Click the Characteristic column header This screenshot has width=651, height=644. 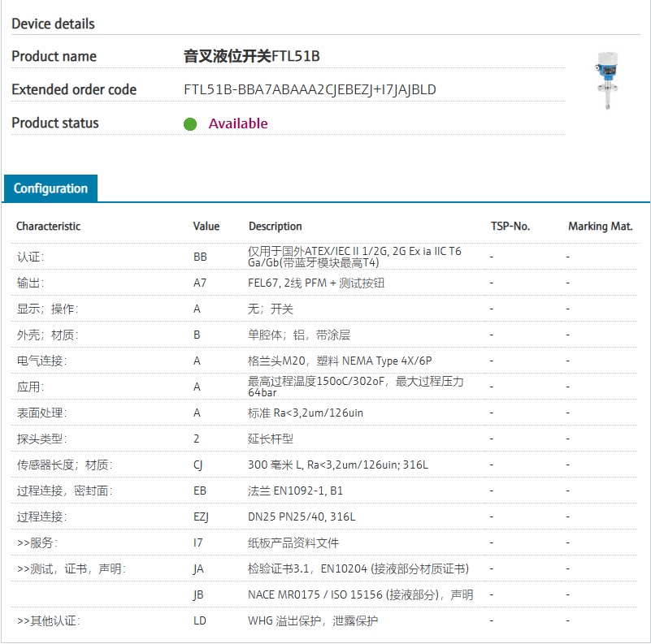click(49, 227)
